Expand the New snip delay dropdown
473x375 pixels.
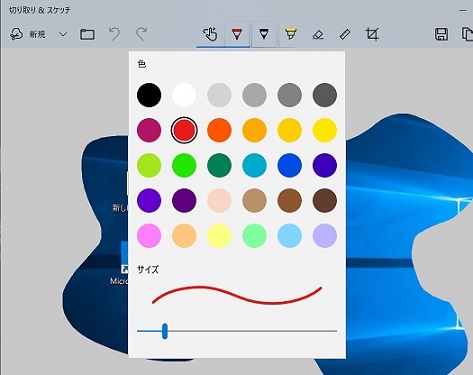(63, 34)
